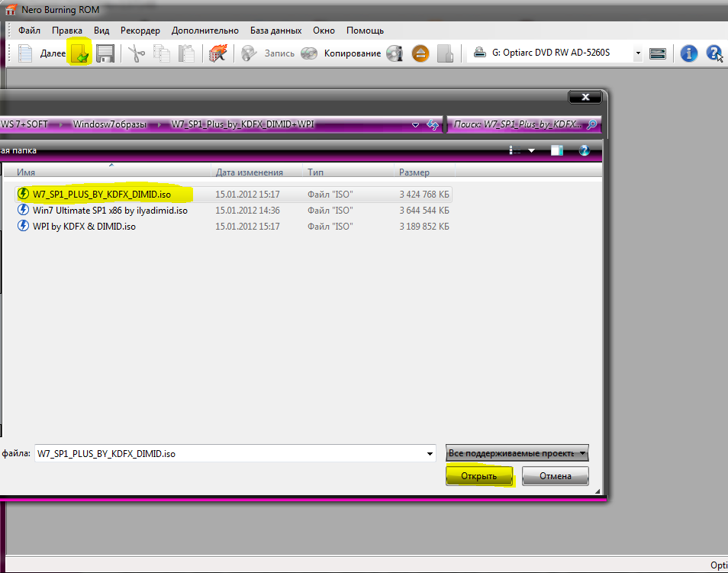Screen dimensions: 728x573
Task: Click size value 3 189 852 КБ
Action: pyautogui.click(x=424, y=227)
